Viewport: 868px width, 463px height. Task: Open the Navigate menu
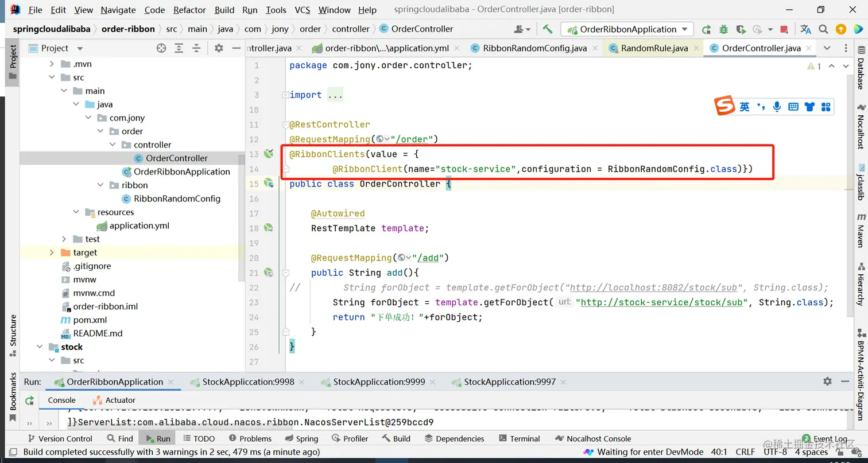pos(119,10)
